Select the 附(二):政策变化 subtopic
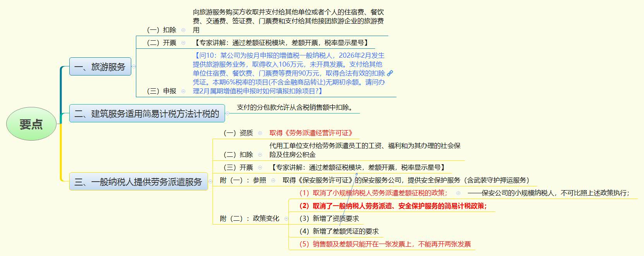The image size is (644, 256). coord(249,218)
